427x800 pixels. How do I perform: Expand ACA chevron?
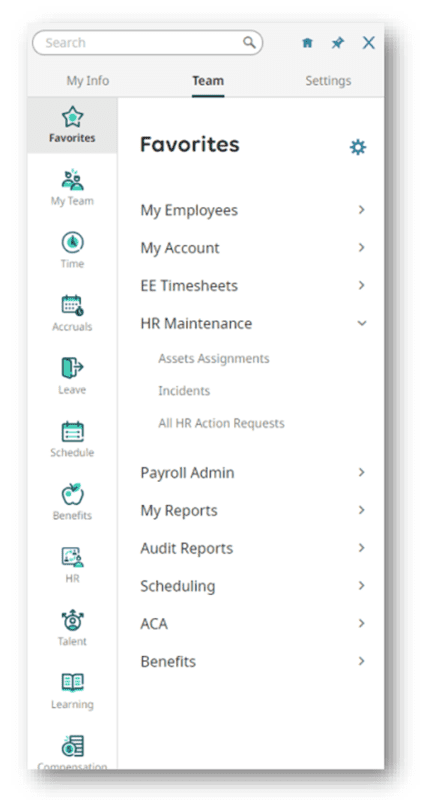(x=362, y=623)
